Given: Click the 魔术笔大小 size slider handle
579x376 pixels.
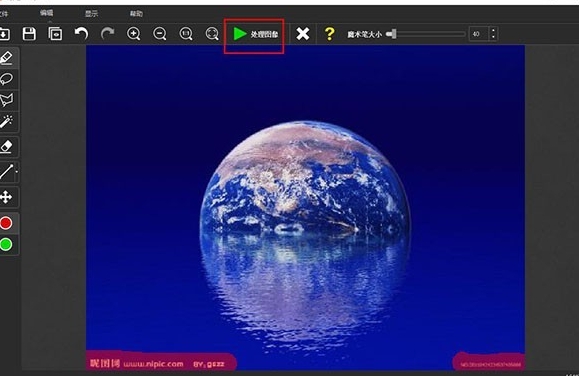Looking at the screenshot, I should pyautogui.click(x=393, y=34).
